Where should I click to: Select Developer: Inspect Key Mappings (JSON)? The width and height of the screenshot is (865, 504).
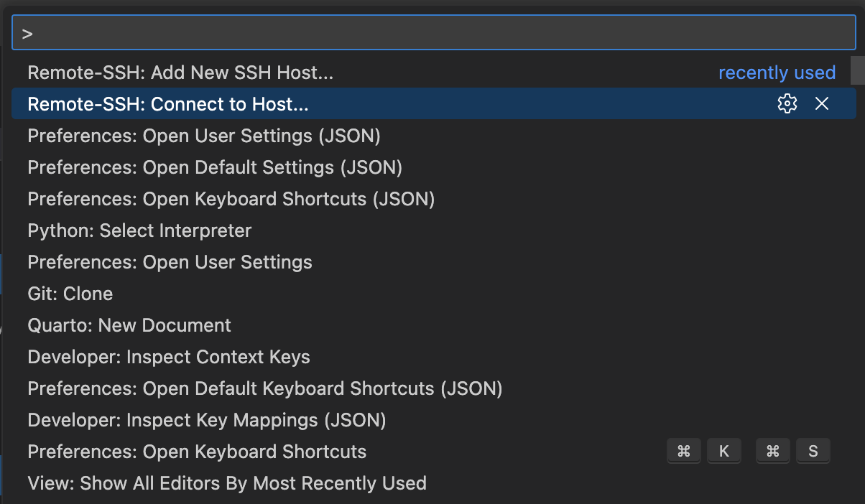tap(207, 420)
